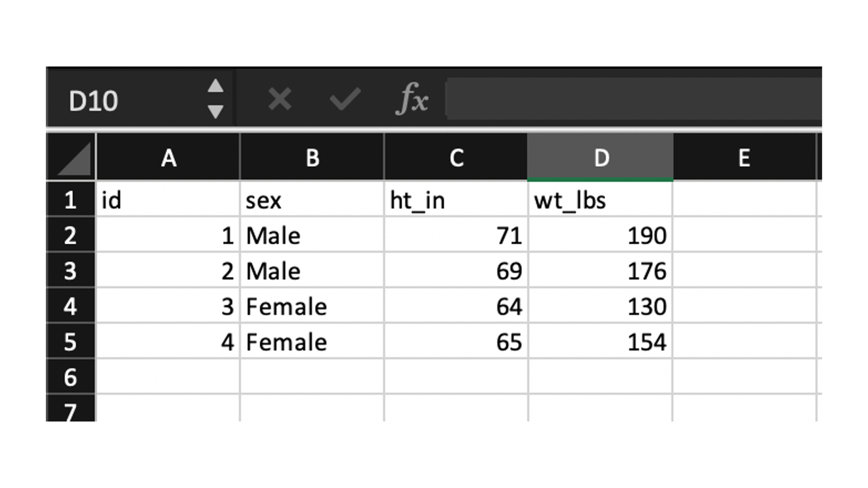The height and width of the screenshot is (488, 868).
Task: Click the wt_lbs header cell
Action: [x=600, y=199]
